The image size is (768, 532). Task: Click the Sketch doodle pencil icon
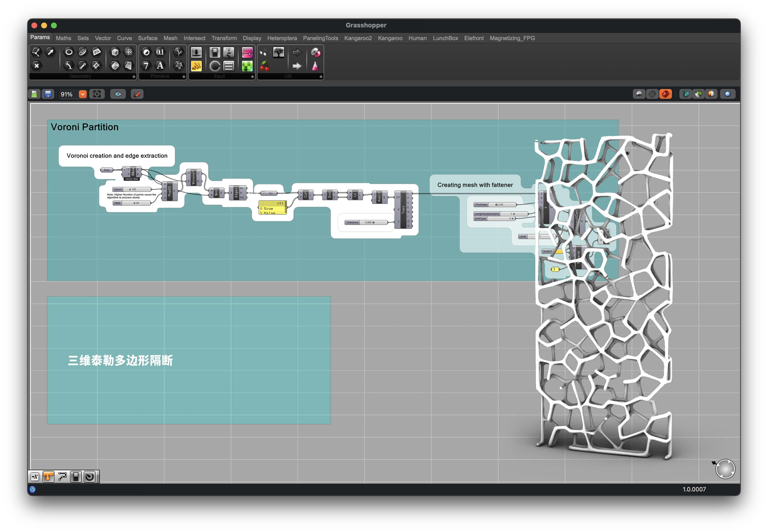(137, 94)
